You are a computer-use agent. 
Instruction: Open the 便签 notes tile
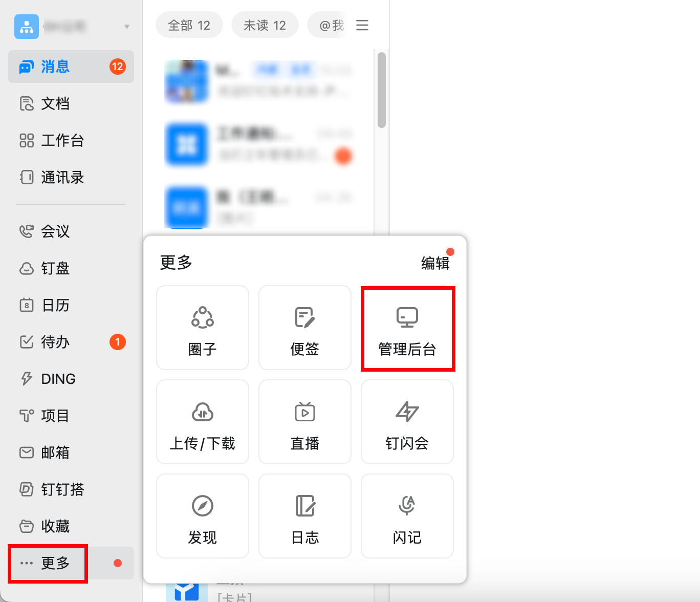click(x=305, y=328)
